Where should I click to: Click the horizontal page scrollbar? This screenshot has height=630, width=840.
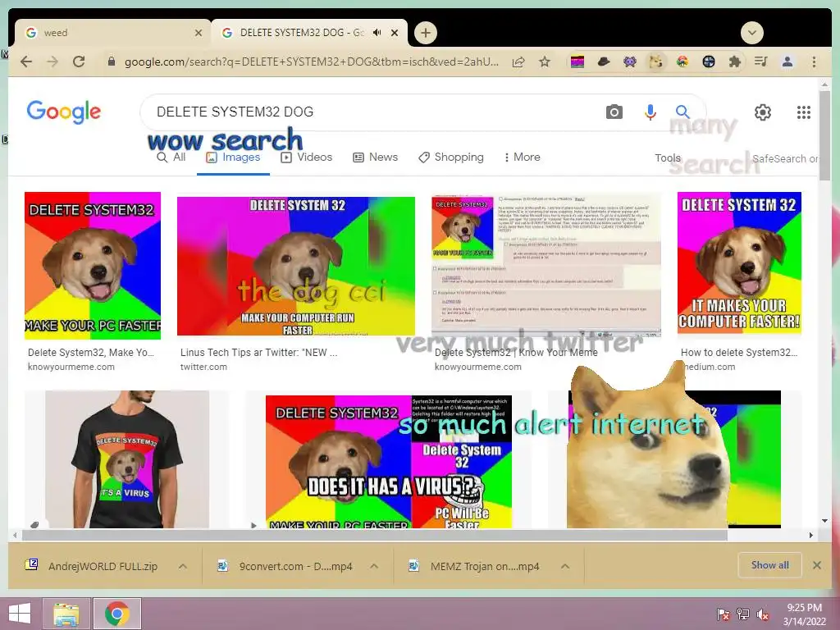pyautogui.click(x=374, y=535)
